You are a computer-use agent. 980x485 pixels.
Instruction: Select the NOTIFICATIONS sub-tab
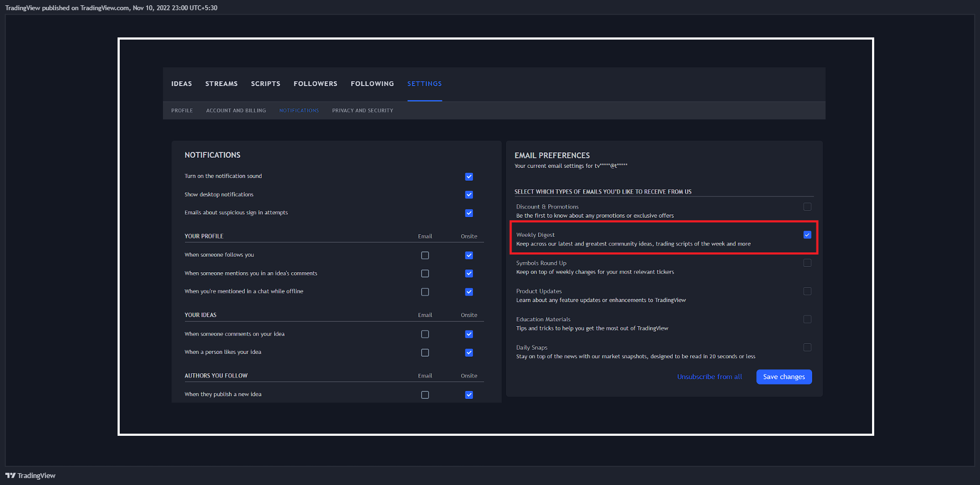pyautogui.click(x=299, y=111)
